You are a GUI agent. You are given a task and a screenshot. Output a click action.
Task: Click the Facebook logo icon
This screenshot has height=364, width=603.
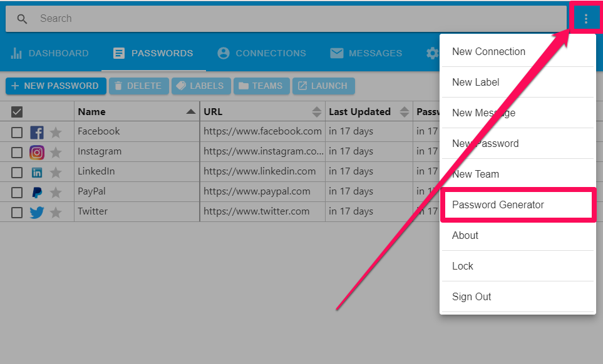click(37, 132)
